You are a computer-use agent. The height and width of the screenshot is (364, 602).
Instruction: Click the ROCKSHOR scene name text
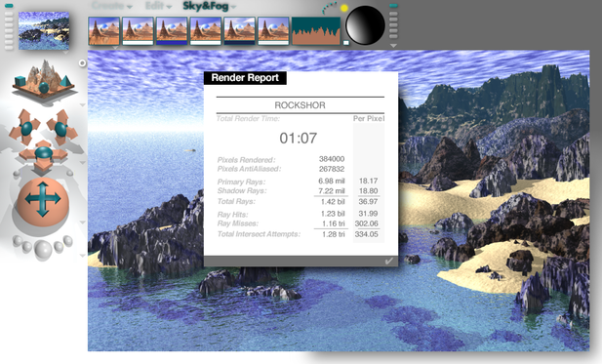coord(300,105)
